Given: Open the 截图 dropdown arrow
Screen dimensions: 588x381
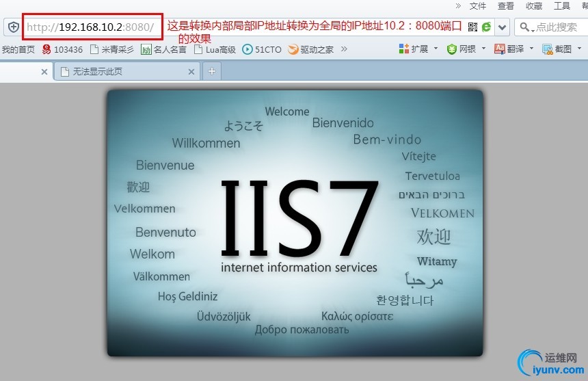Looking at the screenshot, I should point(579,49).
